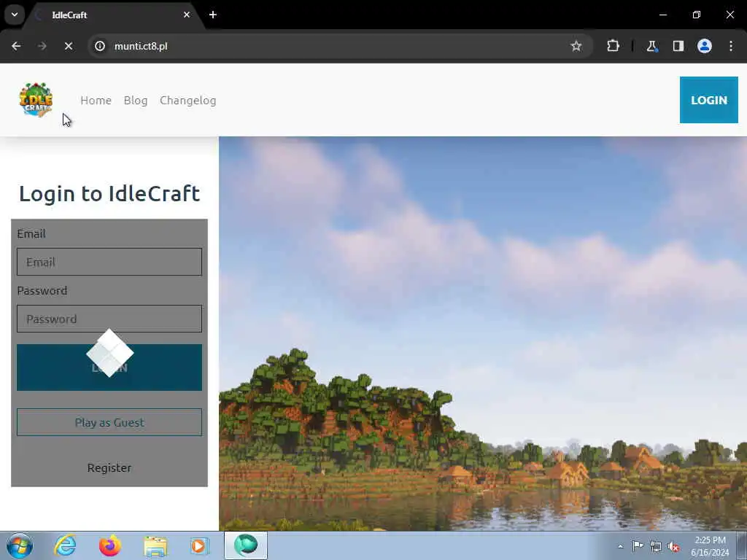Open the Changelog nav link
Image resolution: width=747 pixels, height=560 pixels.
pyautogui.click(x=188, y=101)
